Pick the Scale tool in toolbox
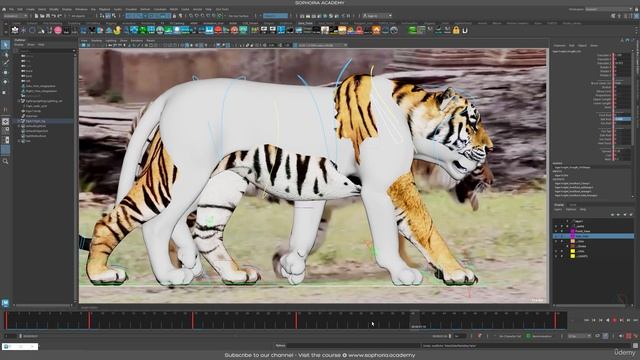This screenshot has height=360, width=640. (5, 92)
